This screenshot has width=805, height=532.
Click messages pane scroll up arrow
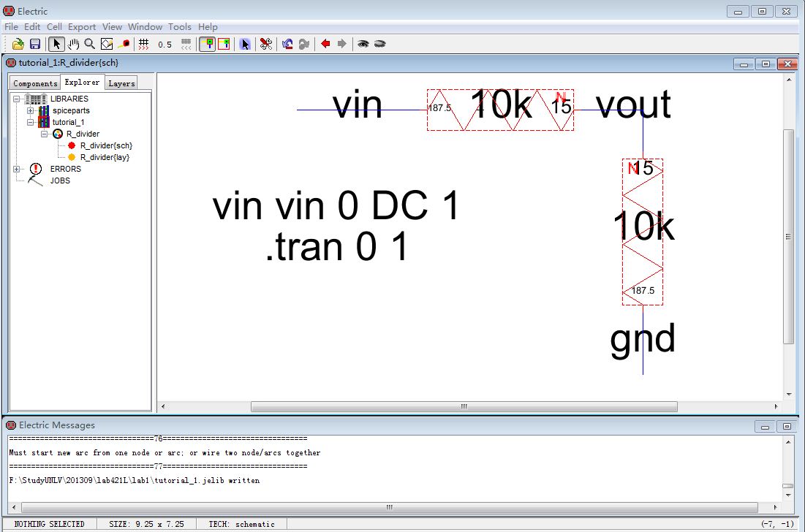tap(789, 441)
